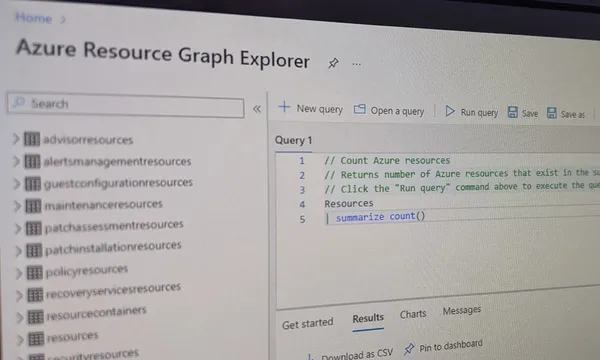This screenshot has width=600, height=360.
Task: Expand the recoveryservicesresources tree node
Action: click(x=19, y=296)
